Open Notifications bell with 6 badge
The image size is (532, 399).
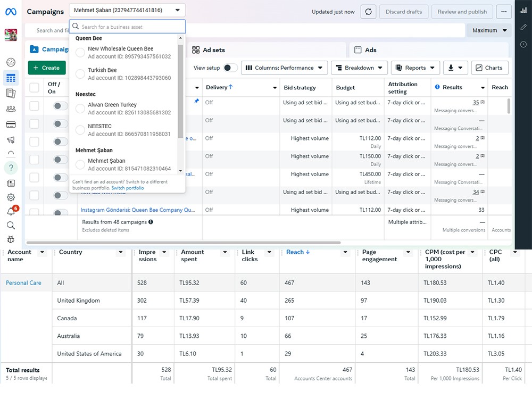[x=12, y=211]
